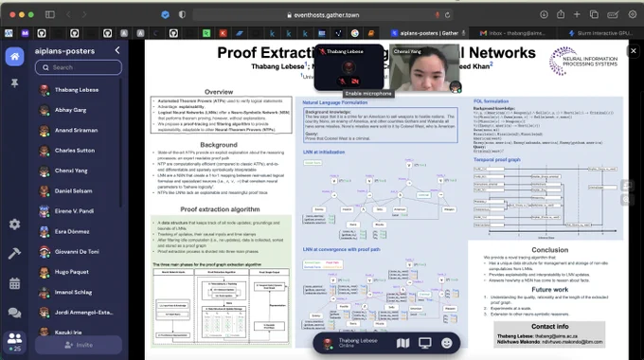Show participants list icon with count 25
The width and height of the screenshot is (644, 360).
click(15, 341)
